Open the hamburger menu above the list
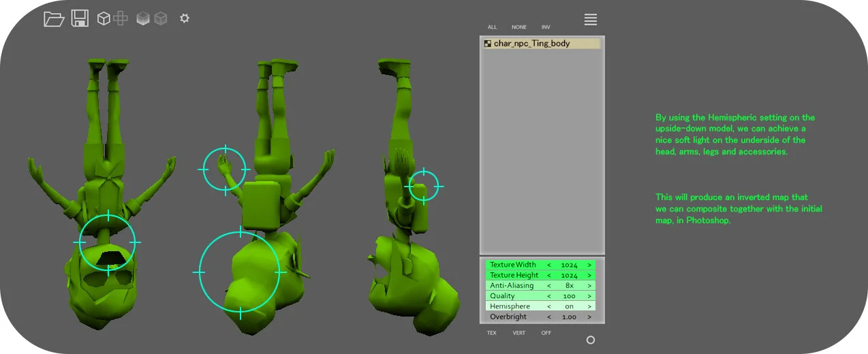 (591, 20)
